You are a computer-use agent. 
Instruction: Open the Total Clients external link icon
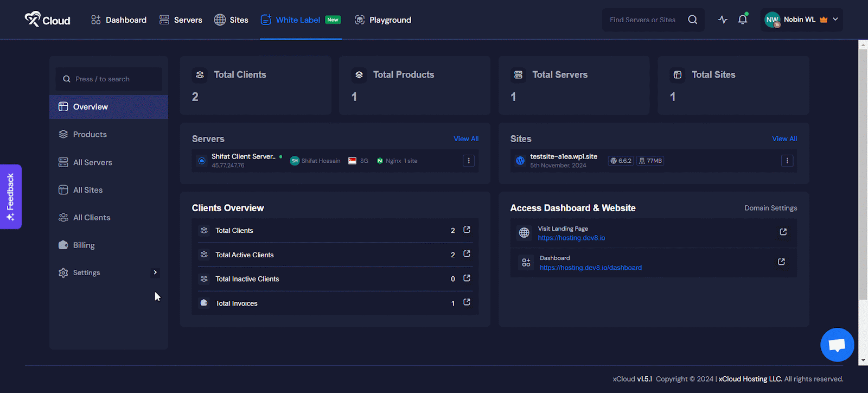pos(467,230)
